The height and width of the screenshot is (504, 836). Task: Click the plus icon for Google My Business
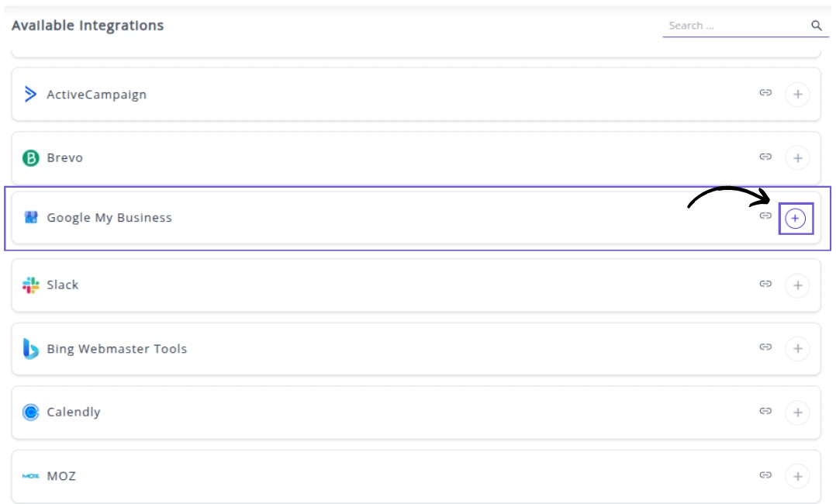coord(796,219)
